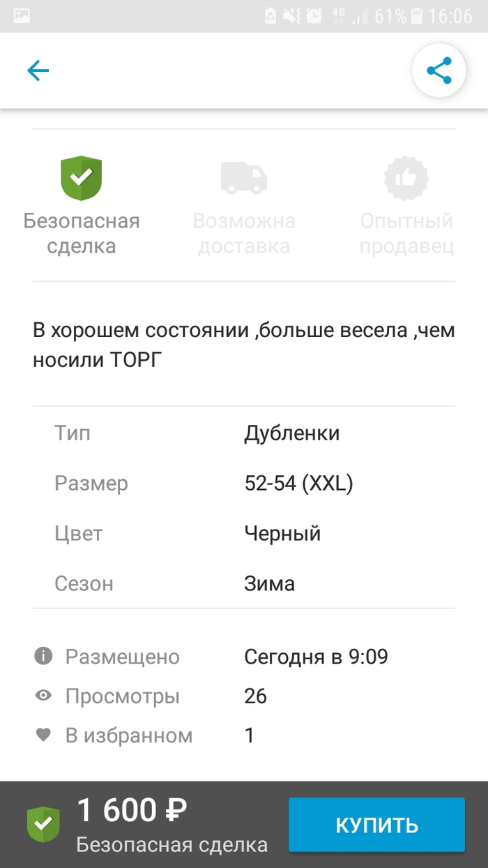This screenshot has height=868, width=488.
Task: Tap the experienced seller thumbs-up badge
Action: tap(406, 178)
